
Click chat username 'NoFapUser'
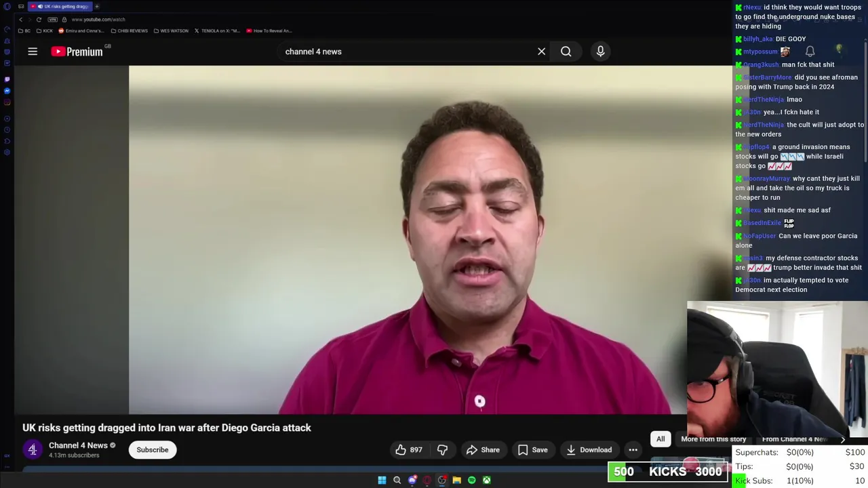pyautogui.click(x=759, y=236)
